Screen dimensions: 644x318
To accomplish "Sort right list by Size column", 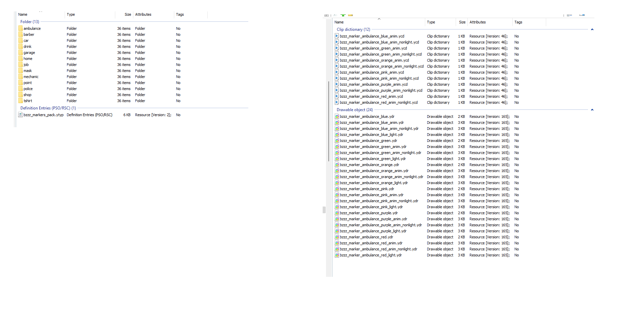I will [x=462, y=22].
